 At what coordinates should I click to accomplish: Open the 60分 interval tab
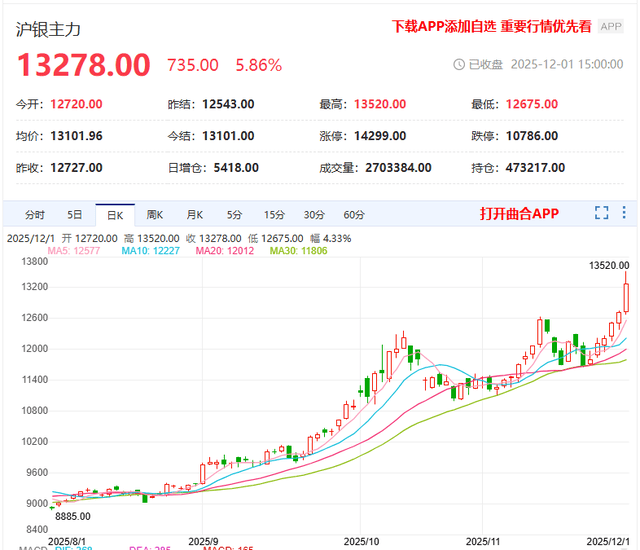point(354,214)
